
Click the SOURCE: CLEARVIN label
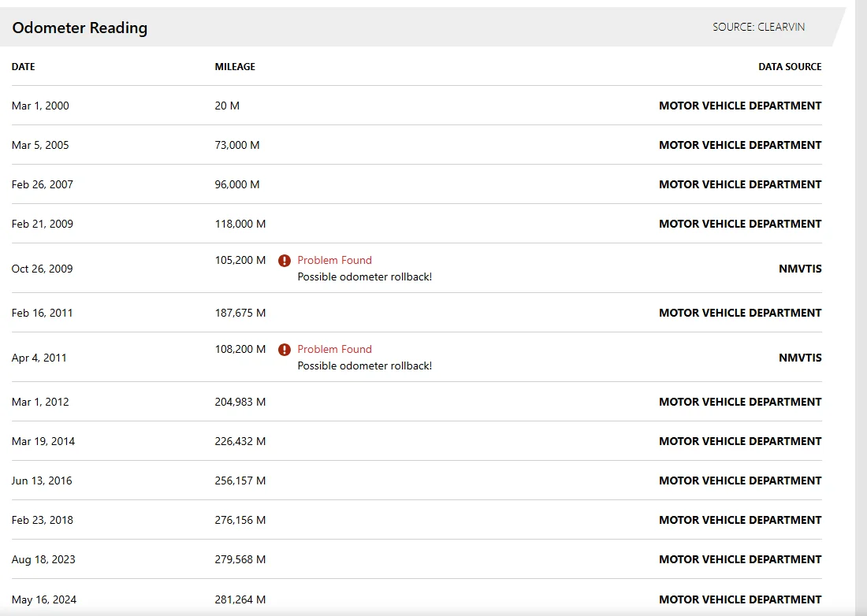(758, 27)
